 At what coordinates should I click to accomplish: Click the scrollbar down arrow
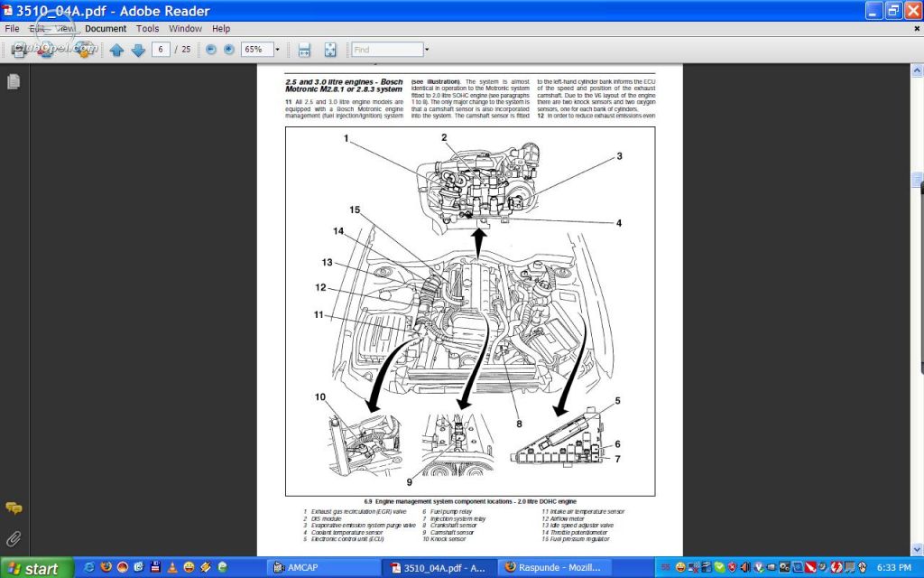coord(917,550)
